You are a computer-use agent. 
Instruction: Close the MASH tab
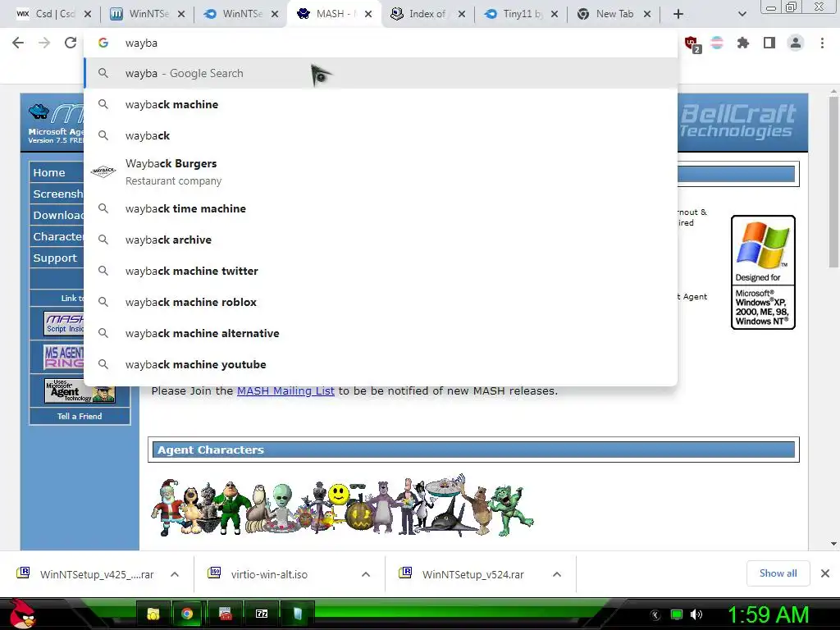(368, 14)
